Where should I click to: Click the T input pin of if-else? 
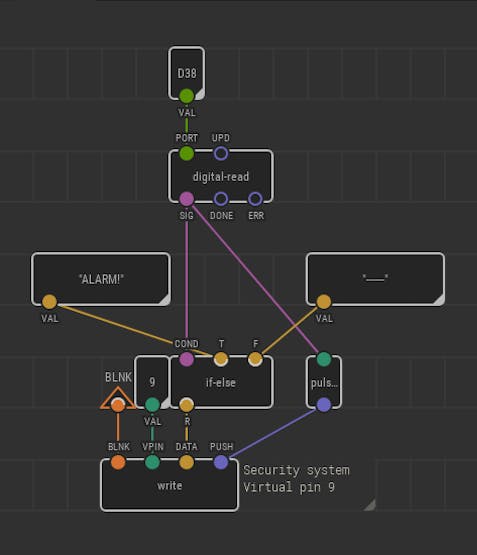(x=221, y=359)
